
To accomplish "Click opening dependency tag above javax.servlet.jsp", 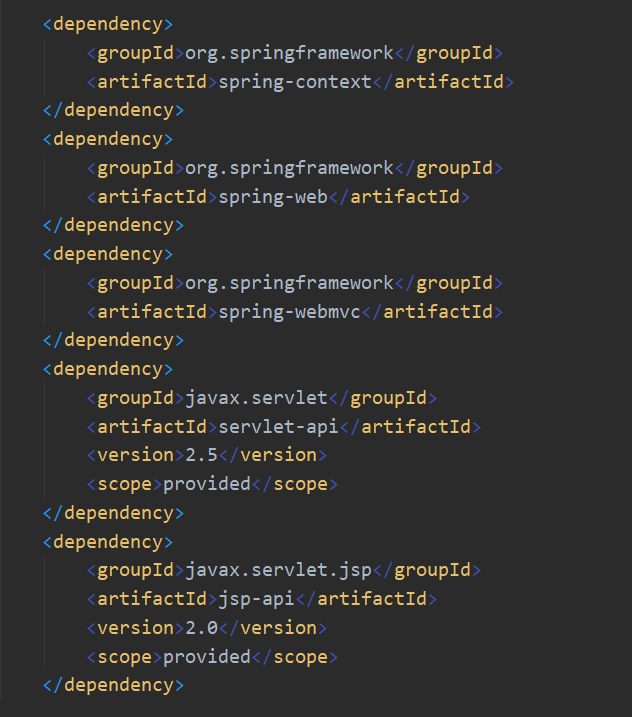I will click(x=108, y=541).
